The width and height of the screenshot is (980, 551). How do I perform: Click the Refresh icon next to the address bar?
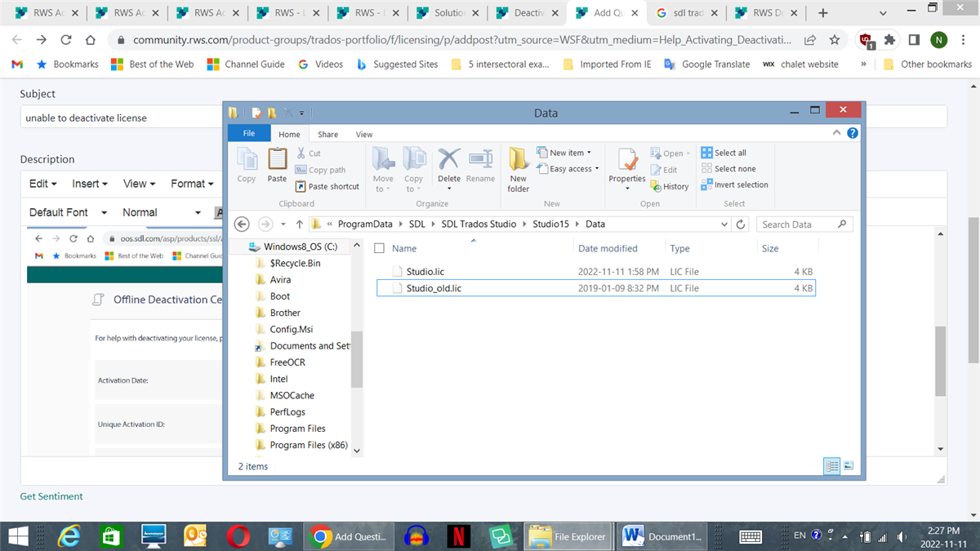(741, 224)
